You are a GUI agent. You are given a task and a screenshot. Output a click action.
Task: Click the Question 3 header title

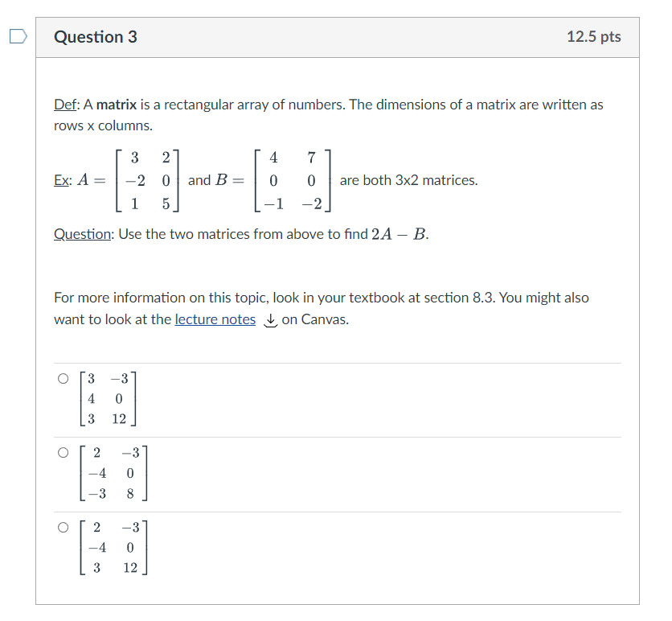point(96,36)
